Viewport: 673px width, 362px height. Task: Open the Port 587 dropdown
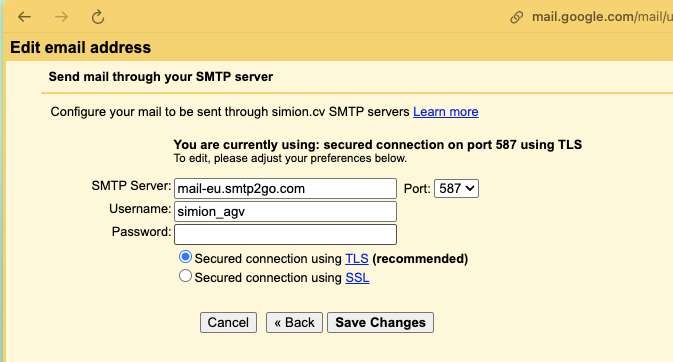tap(456, 189)
